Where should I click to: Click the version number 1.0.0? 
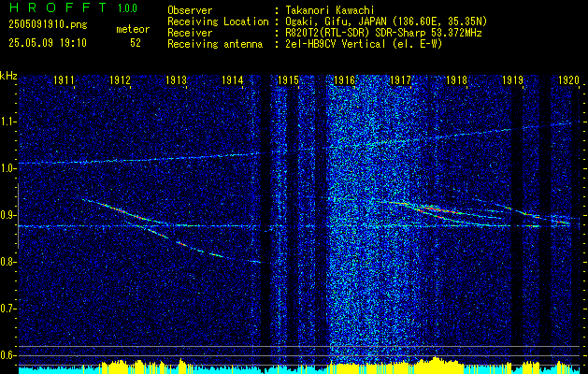pos(127,7)
